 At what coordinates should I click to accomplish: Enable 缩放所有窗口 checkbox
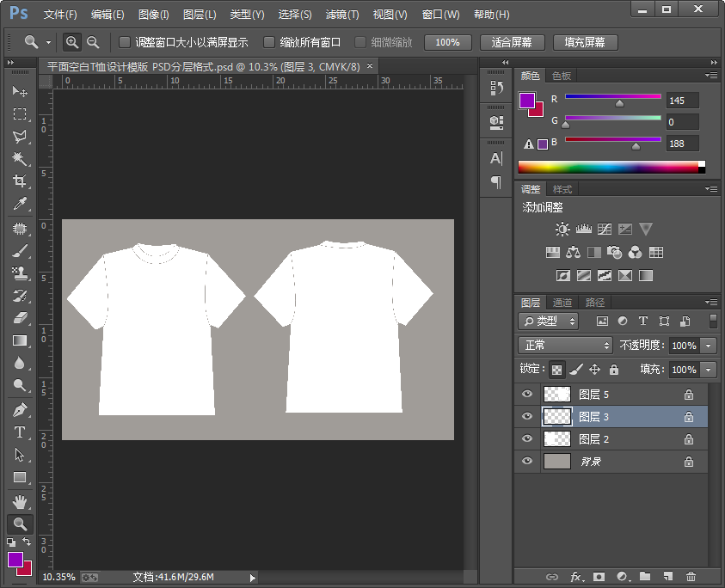269,42
